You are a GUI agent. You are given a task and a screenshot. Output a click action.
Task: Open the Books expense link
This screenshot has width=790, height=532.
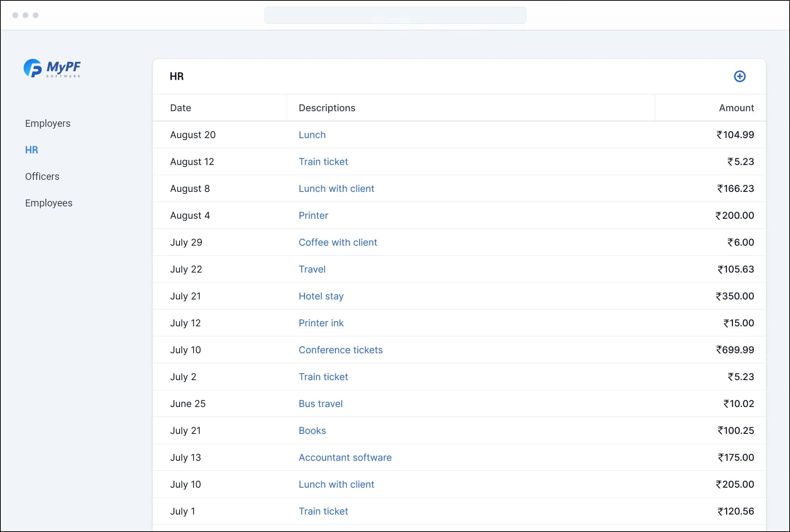coord(313,431)
